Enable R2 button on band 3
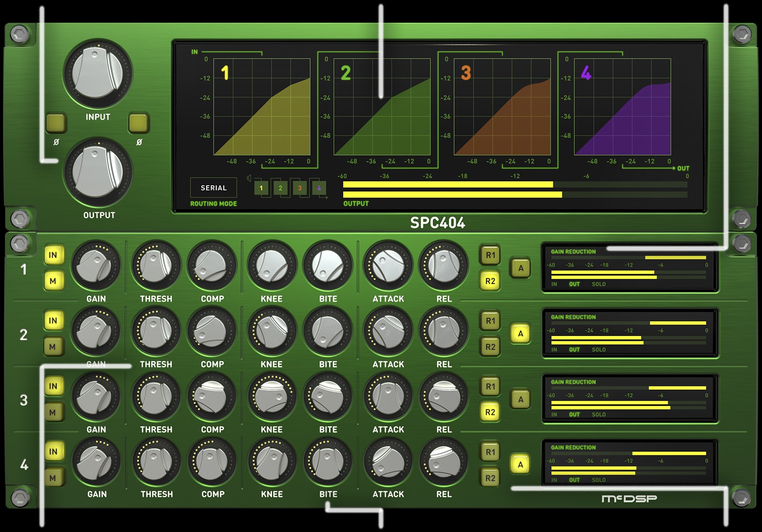 click(490, 412)
